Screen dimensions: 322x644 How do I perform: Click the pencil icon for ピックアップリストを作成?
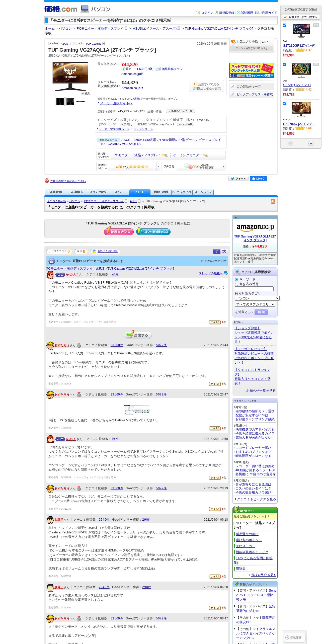(233, 94)
